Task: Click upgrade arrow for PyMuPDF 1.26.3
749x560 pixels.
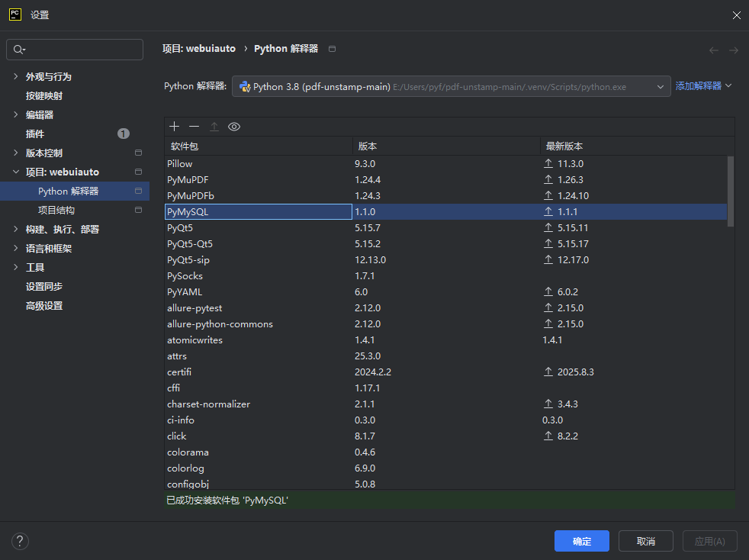Action: click(548, 179)
